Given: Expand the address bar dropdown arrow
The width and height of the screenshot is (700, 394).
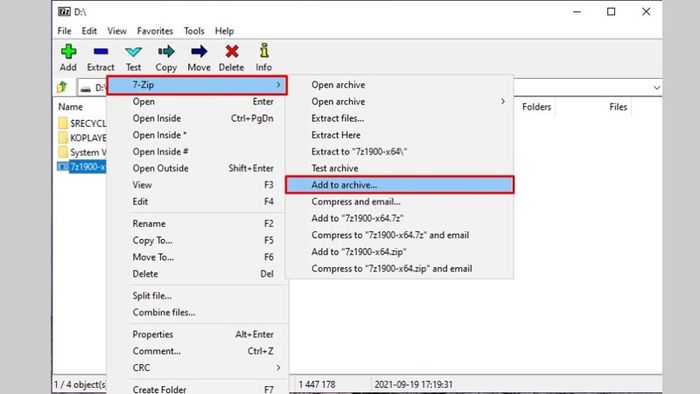Looking at the screenshot, I should coord(656,87).
